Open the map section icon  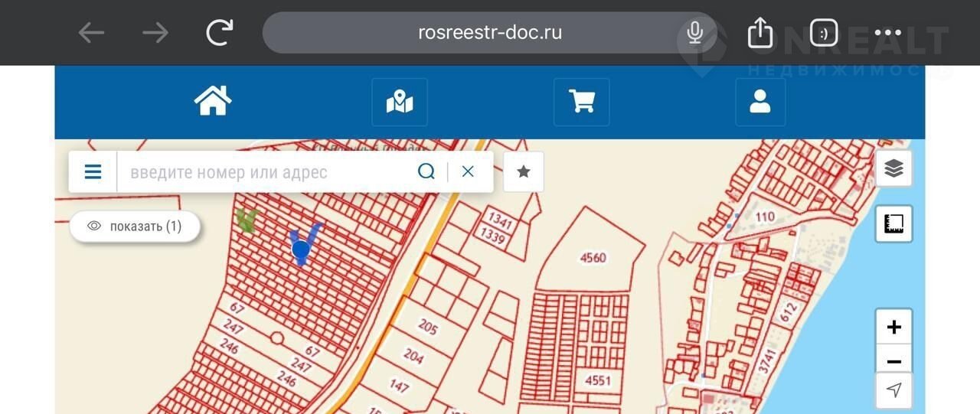coord(400,102)
